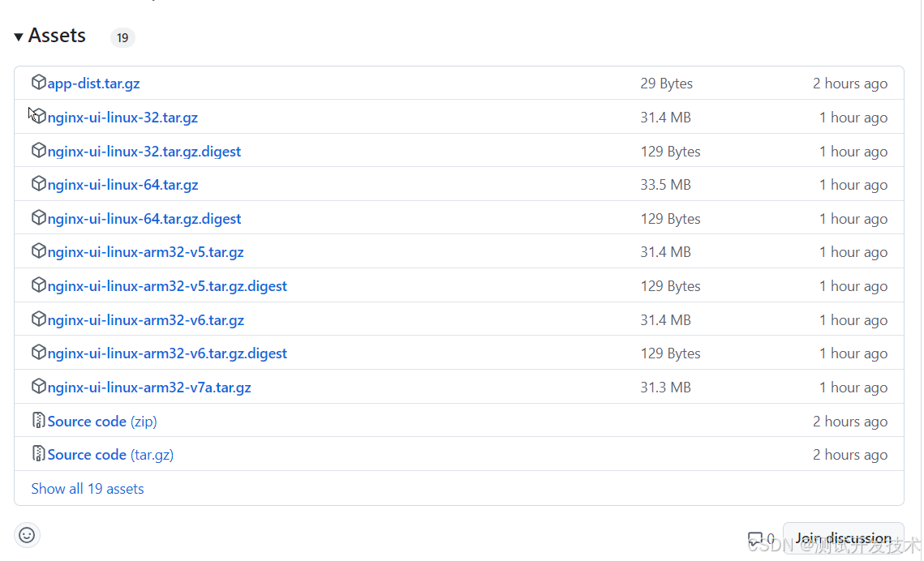Click the comment count speech bubble icon

755,538
